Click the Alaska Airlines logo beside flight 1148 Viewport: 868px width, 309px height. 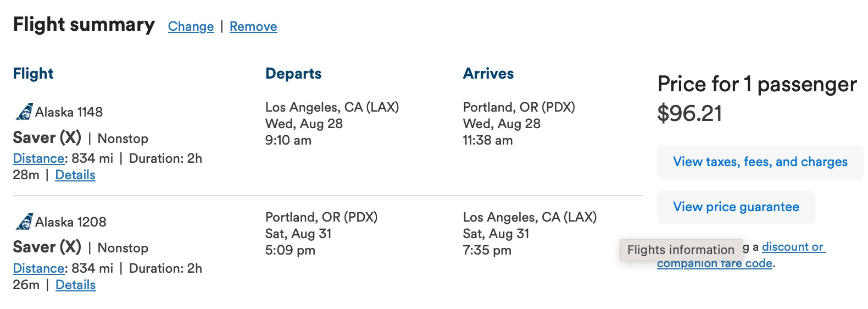coord(24,112)
